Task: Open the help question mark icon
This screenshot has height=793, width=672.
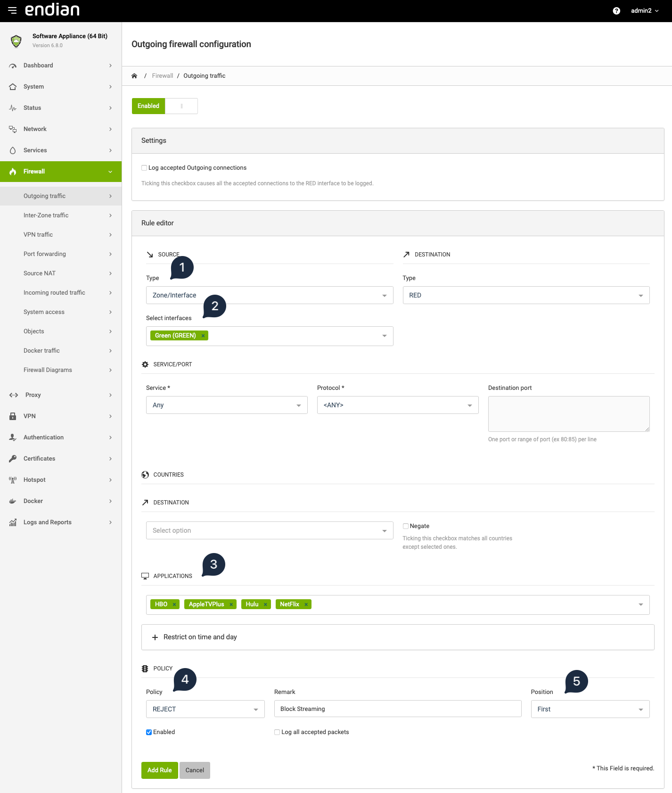Action: (616, 11)
